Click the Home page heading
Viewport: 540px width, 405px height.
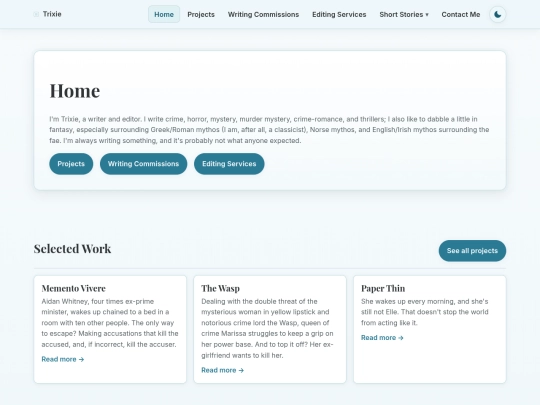(75, 91)
